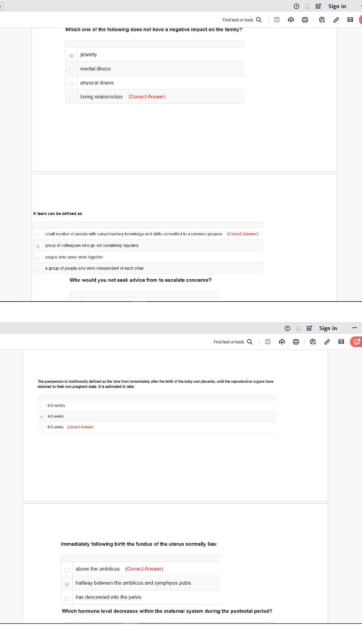
Task: Select 'above the umbilicus' radio button
Action: 67,570
